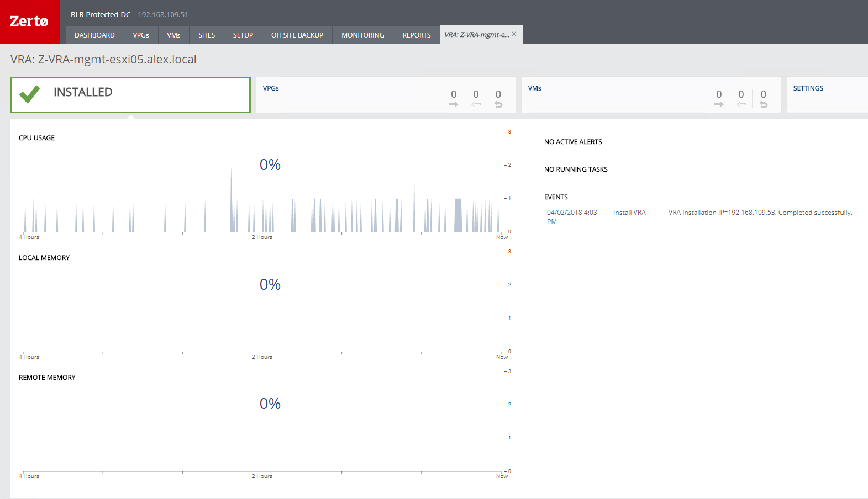The width and height of the screenshot is (868, 499).
Task: Close the VRA Z-VRA-mgmt tab
Action: [x=514, y=34]
